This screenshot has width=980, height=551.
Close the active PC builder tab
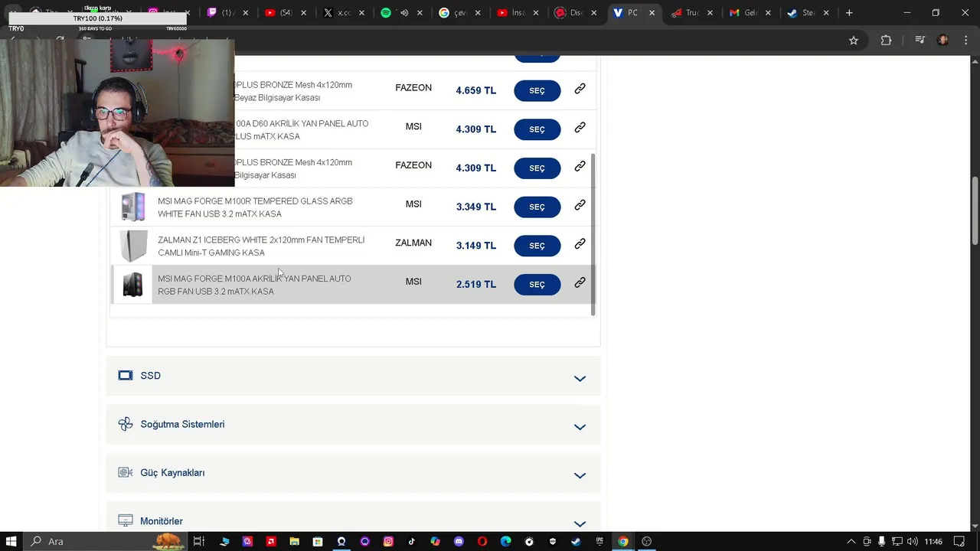[x=652, y=13]
